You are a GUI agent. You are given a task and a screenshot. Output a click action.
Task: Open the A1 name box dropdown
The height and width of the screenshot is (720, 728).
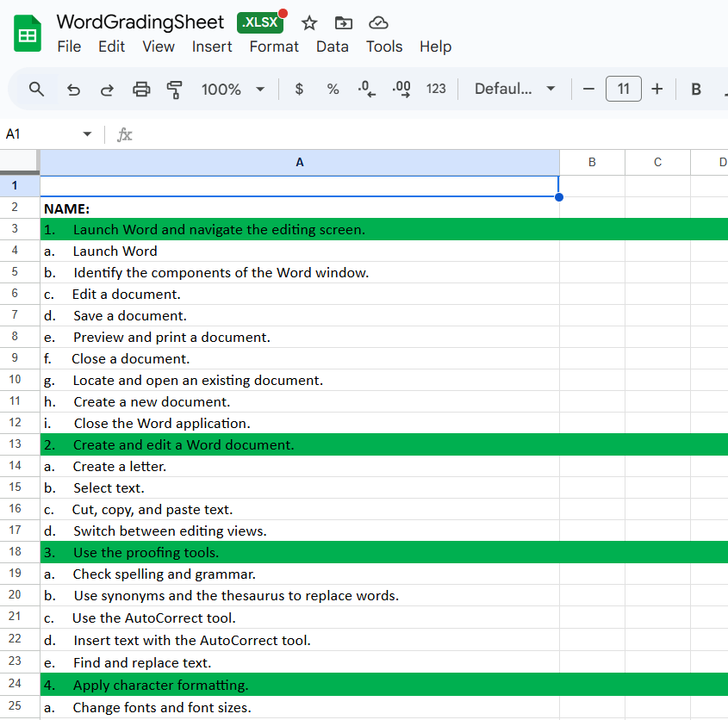click(87, 134)
